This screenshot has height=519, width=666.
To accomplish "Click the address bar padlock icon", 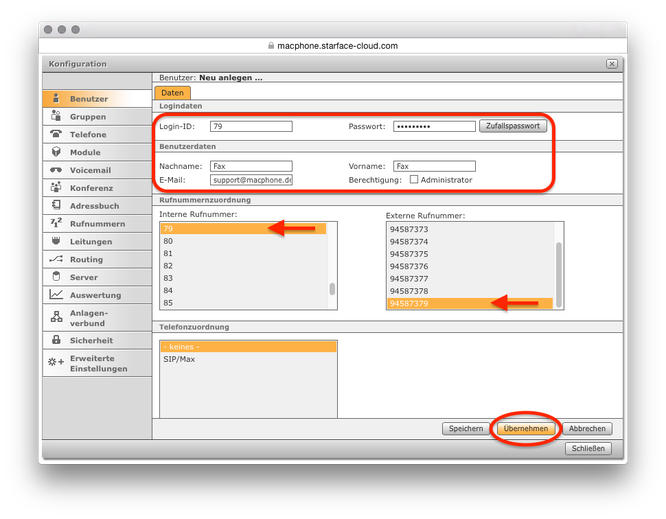I will (x=271, y=45).
